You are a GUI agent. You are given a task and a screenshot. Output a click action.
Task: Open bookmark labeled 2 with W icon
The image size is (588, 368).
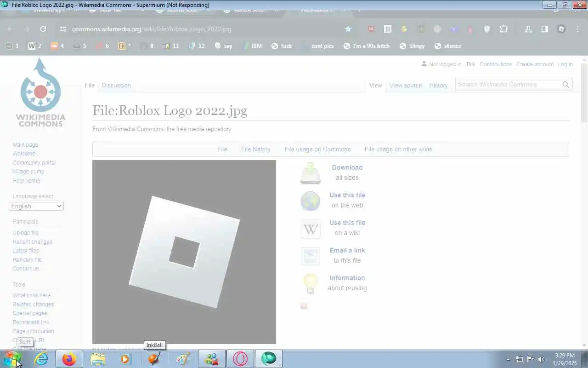(34, 46)
